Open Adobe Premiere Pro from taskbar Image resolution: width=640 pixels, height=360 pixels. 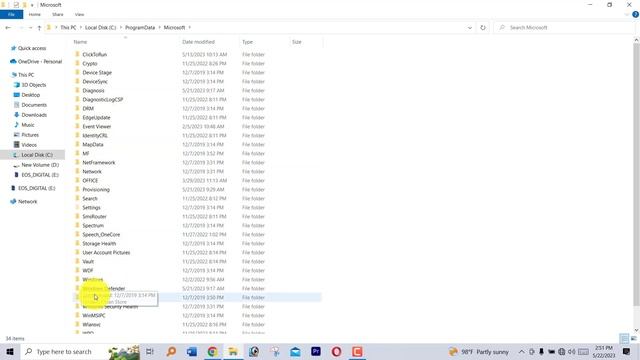point(316,351)
